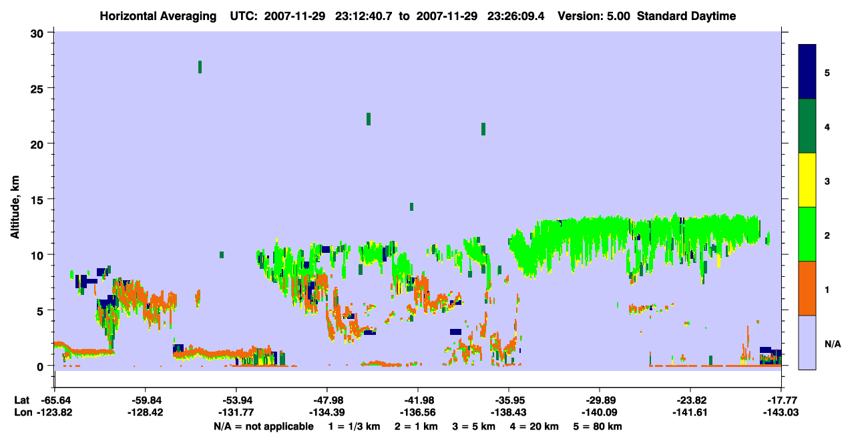Click the legend text 'N/A = not applicable'
Screen dimensions: 868x445
pyautogui.click(x=263, y=426)
